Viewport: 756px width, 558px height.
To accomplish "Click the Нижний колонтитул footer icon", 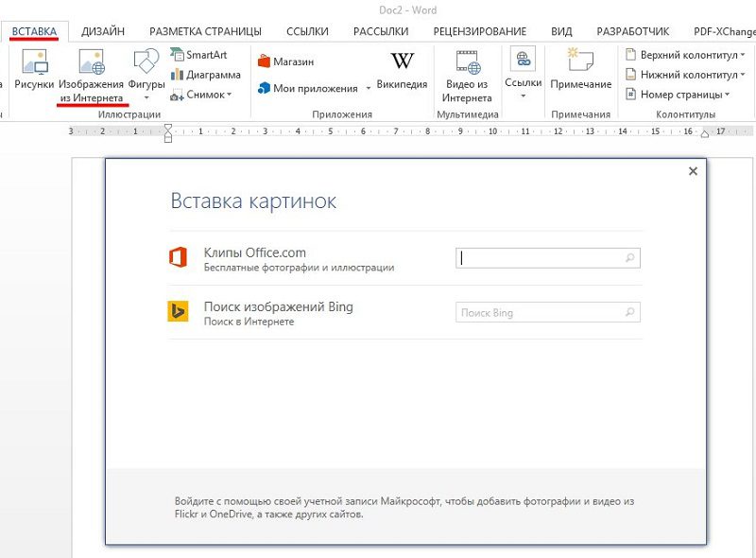I will (630, 75).
